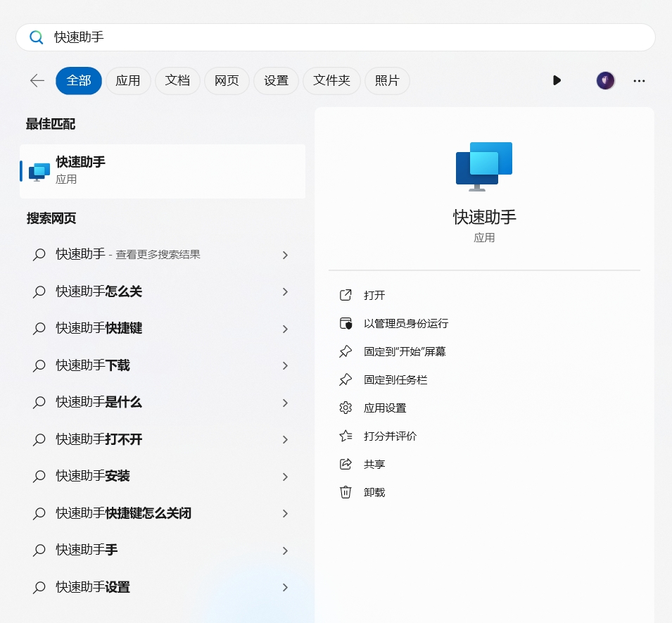
Task: Open the user profile avatar
Action: pos(606,81)
